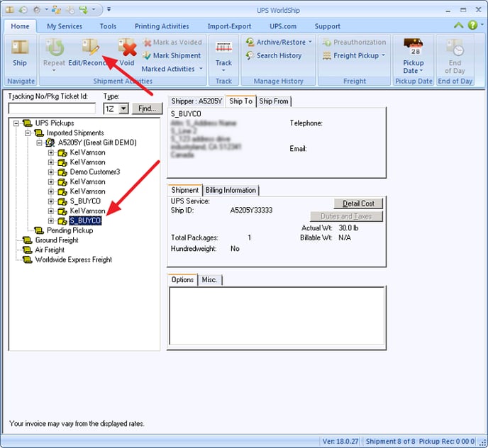
Task: Click the Tracking No/Pkg Ticket Id field
Action: pyautogui.click(x=52, y=109)
